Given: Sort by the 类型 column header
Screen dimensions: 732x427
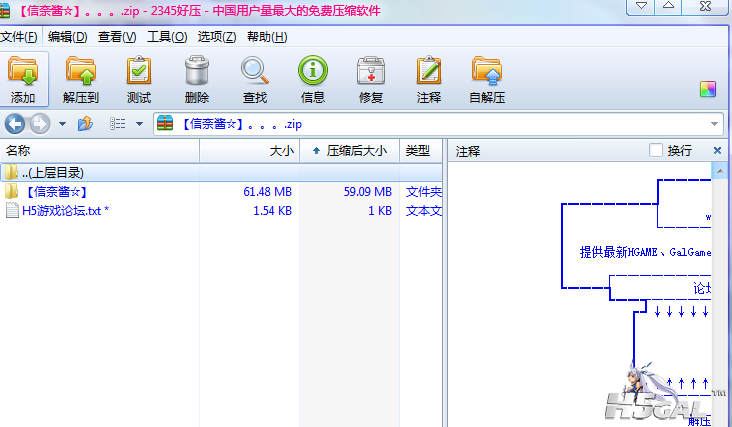Looking at the screenshot, I should click(x=421, y=151).
